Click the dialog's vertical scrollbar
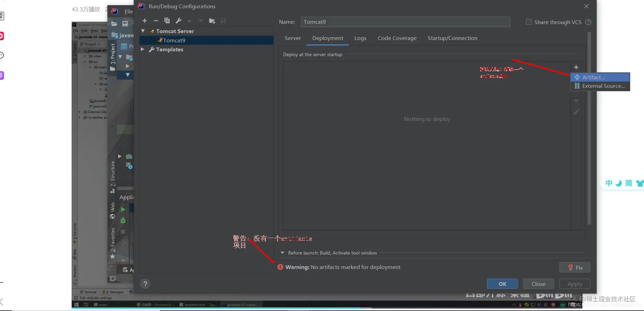Screen dimensions: 644x311 click(x=589, y=128)
